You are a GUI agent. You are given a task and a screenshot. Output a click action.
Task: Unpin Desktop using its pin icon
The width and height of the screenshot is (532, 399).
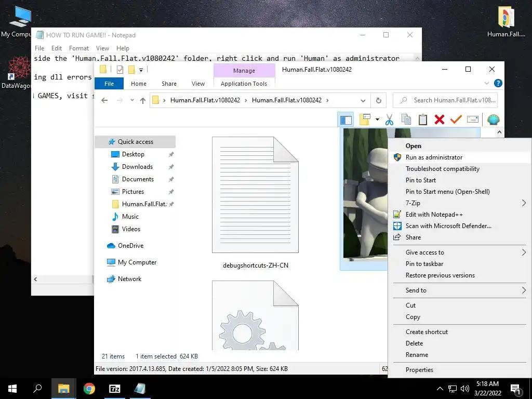point(171,154)
